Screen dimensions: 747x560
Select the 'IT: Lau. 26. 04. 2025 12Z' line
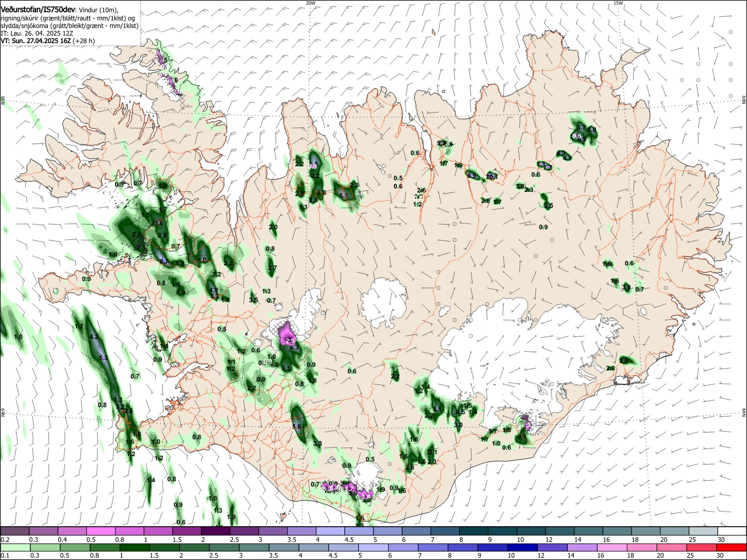point(37,33)
